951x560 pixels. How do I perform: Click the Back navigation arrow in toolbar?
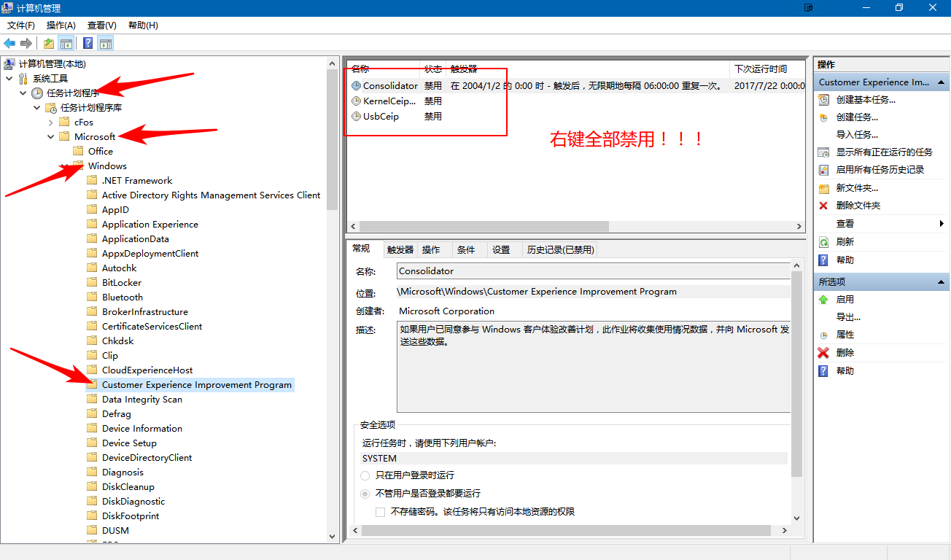[x=9, y=42]
